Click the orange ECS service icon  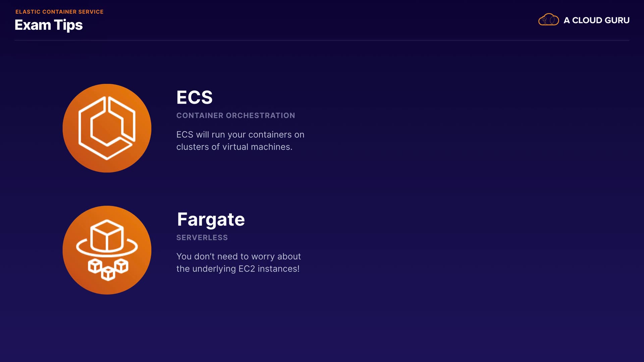pyautogui.click(x=107, y=128)
